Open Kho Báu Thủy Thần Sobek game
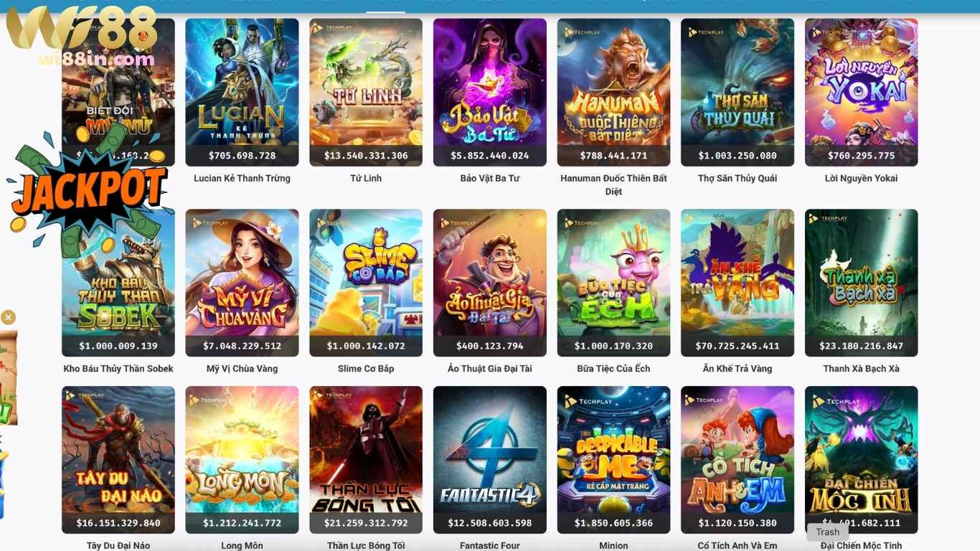This screenshot has width=980, height=551. 118,283
